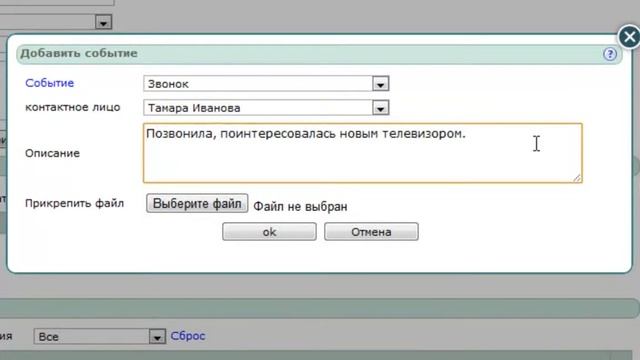Screen dimensions: 640x360
Task: Click the Выберите файл button
Action: (197, 203)
